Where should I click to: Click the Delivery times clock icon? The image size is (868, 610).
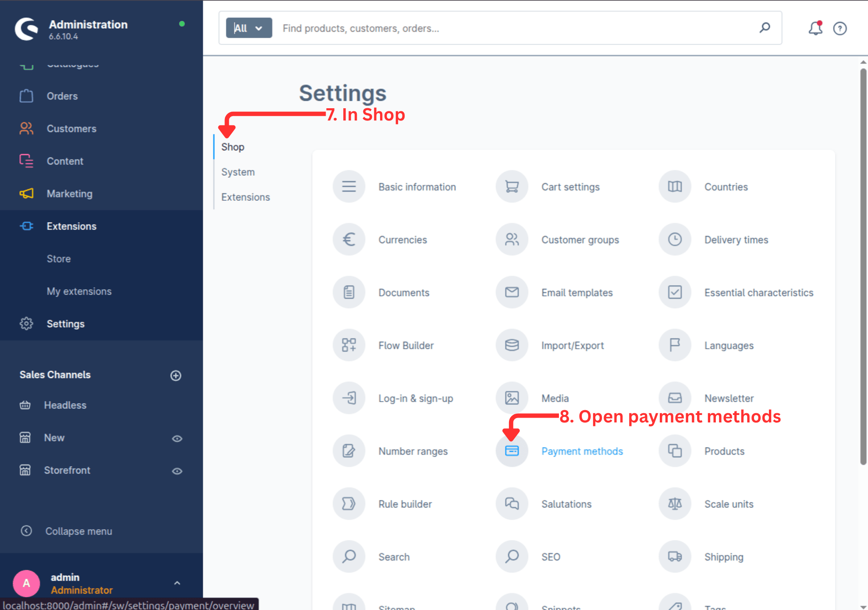(675, 240)
